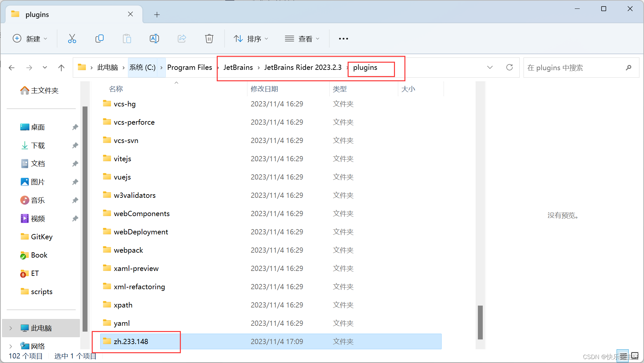Click JetBrains Rider 2023.2.3 breadcrumb

tap(303, 67)
